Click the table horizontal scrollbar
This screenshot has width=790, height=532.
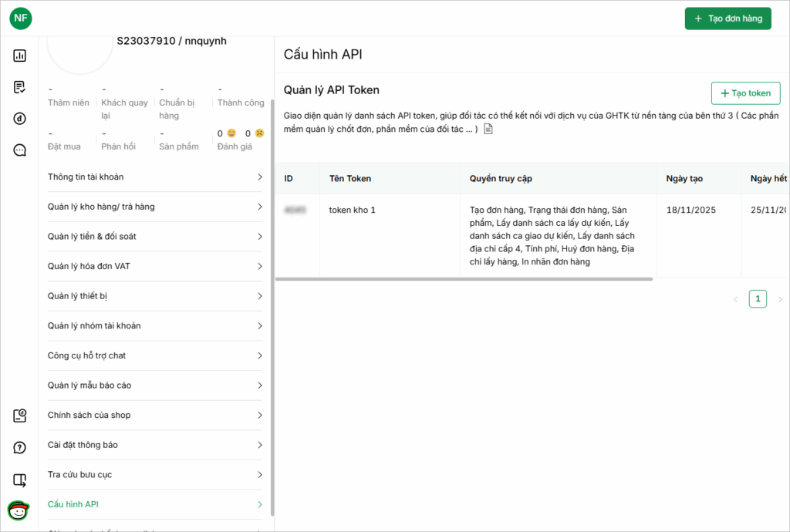(464, 279)
